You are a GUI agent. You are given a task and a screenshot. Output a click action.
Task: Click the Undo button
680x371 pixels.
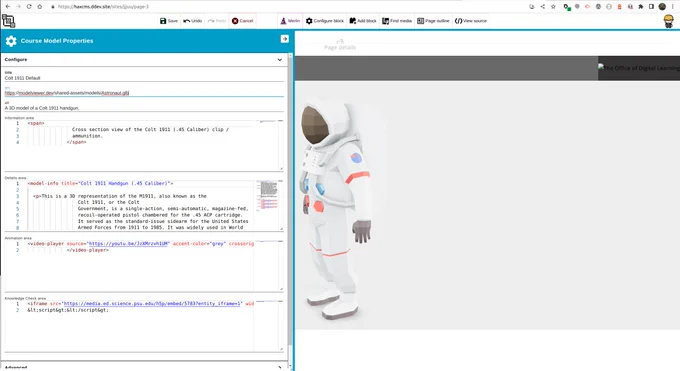click(193, 21)
